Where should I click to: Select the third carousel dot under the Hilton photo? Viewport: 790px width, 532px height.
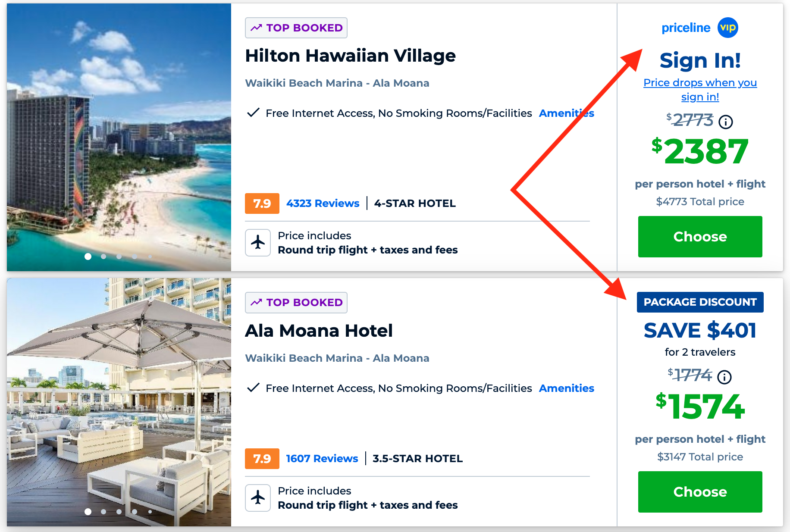click(x=119, y=257)
